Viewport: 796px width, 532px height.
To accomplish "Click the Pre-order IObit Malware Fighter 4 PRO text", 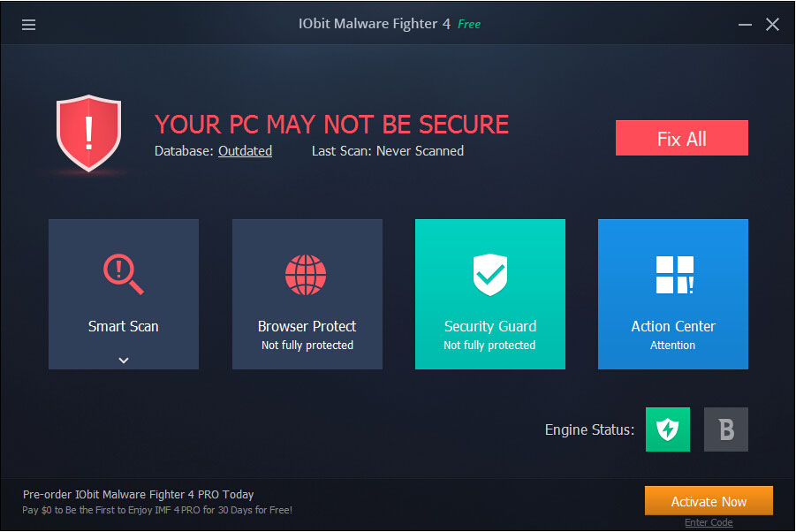I will coord(138,494).
